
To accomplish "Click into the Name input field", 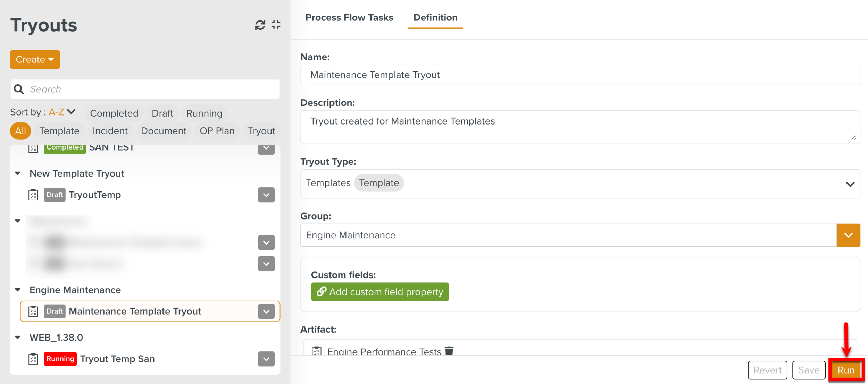I will click(x=580, y=75).
